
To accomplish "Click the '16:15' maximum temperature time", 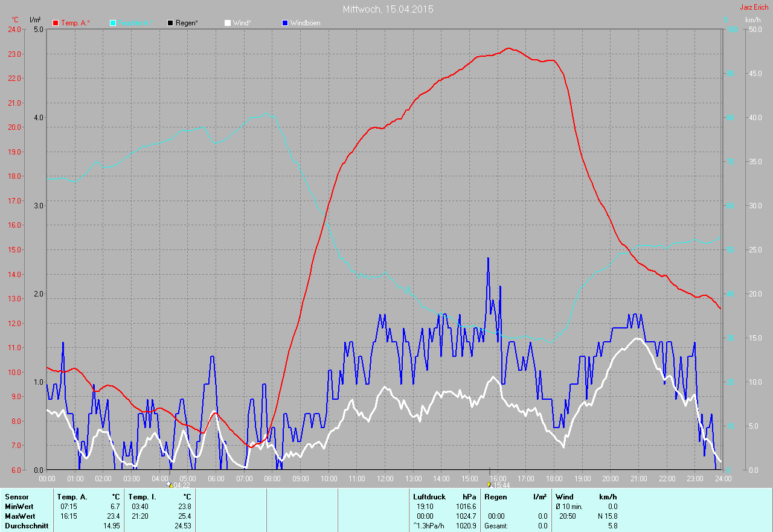I will (x=69, y=516).
